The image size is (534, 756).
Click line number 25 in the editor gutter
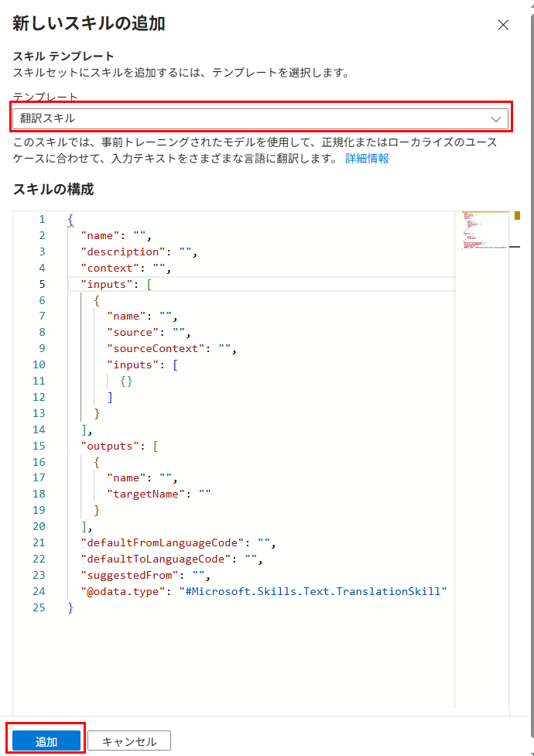[x=39, y=607]
